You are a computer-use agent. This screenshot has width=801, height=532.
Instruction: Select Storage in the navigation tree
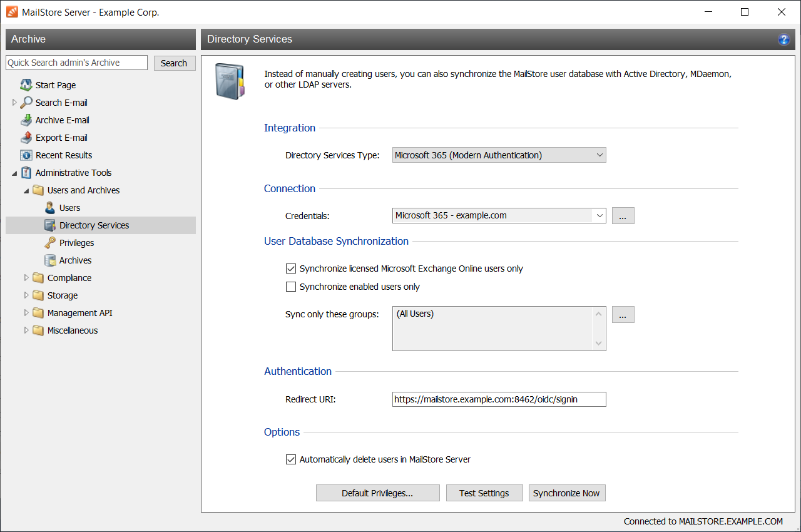point(63,295)
